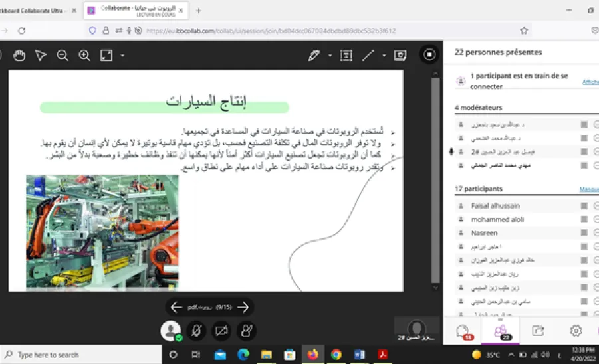This screenshot has height=364, width=599.
Task: Select the text annotation tool
Action: (346, 56)
